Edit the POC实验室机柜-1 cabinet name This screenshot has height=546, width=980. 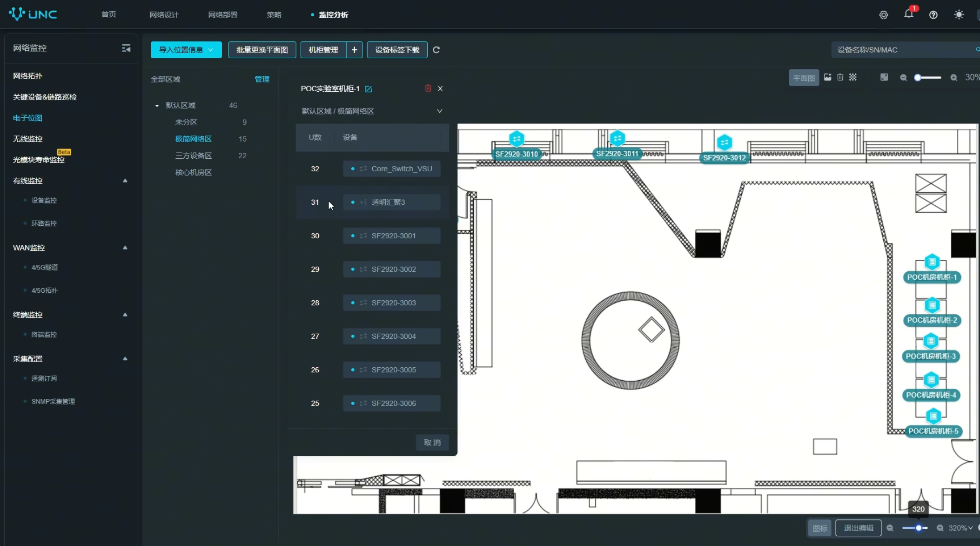point(369,89)
